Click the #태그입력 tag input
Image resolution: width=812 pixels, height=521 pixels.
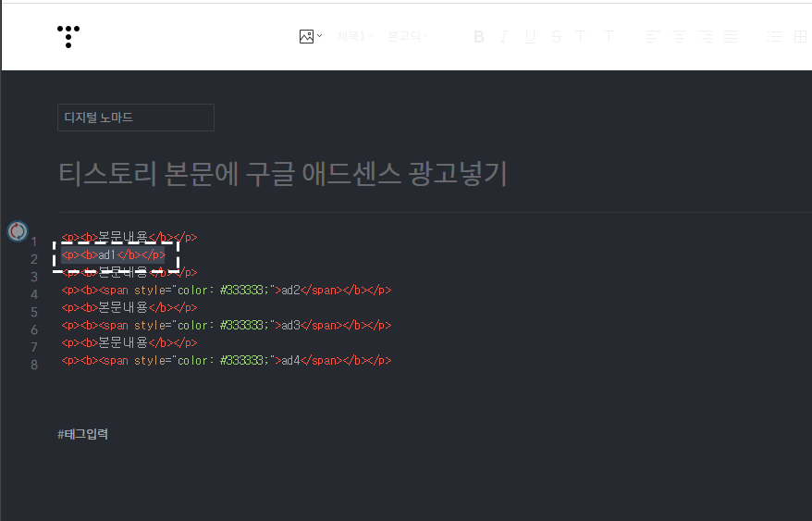(83, 434)
